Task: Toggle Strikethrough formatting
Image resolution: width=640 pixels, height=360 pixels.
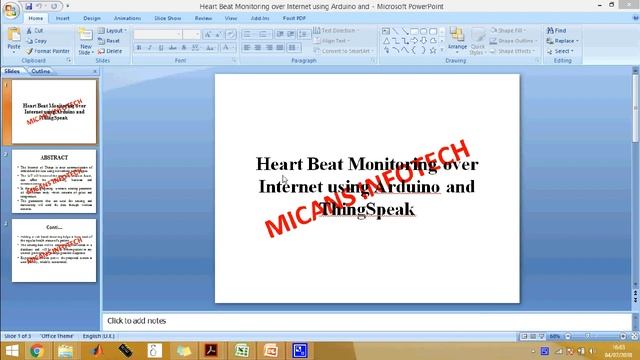Action: [173, 48]
